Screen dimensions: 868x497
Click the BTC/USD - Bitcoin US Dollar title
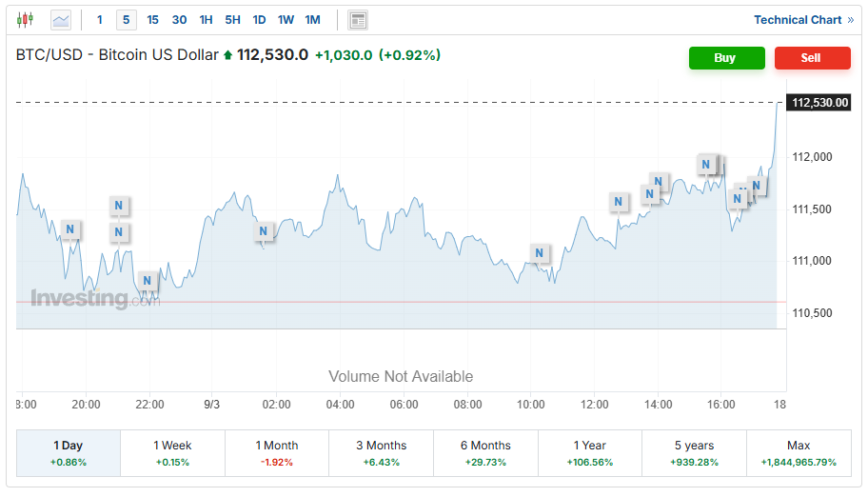pos(117,55)
